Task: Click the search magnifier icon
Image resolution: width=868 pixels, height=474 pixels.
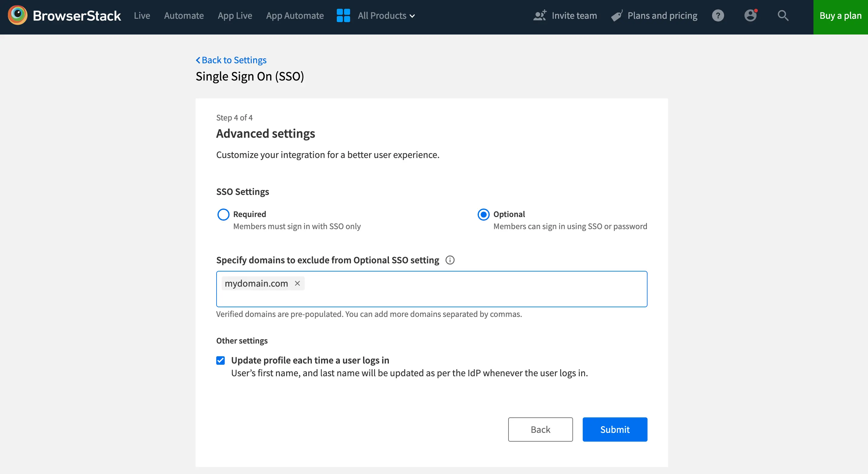Action: 783,15
